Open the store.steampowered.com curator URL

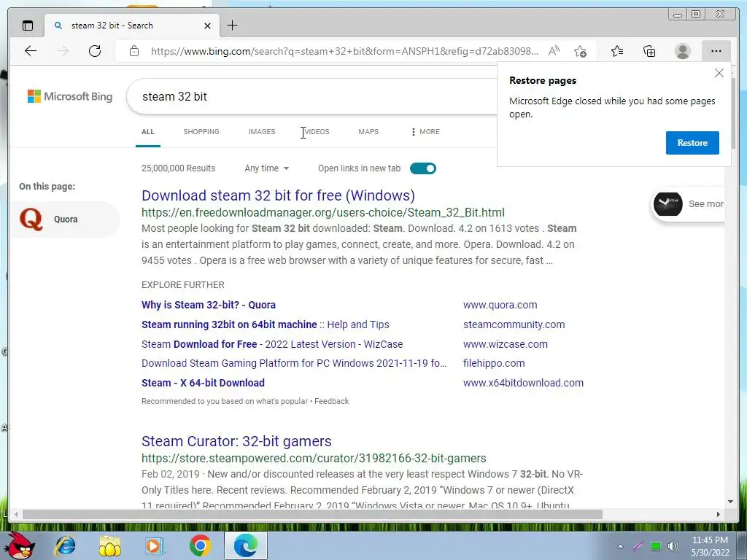(314, 458)
